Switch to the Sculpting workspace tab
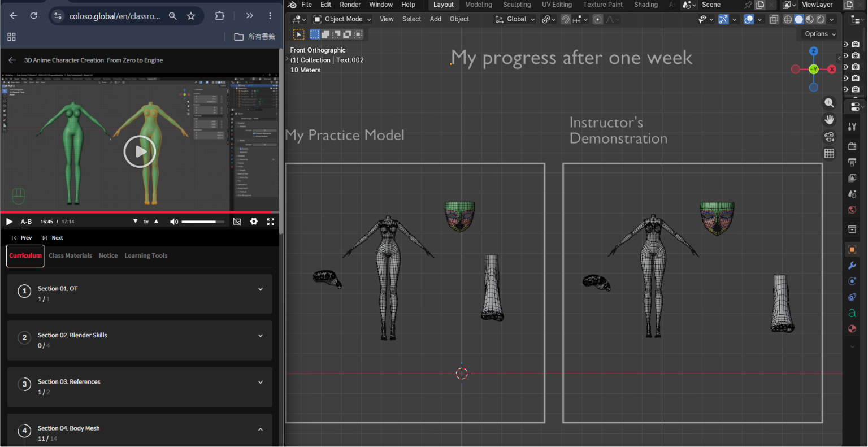Viewport: 868px width, 447px height. 517,5
